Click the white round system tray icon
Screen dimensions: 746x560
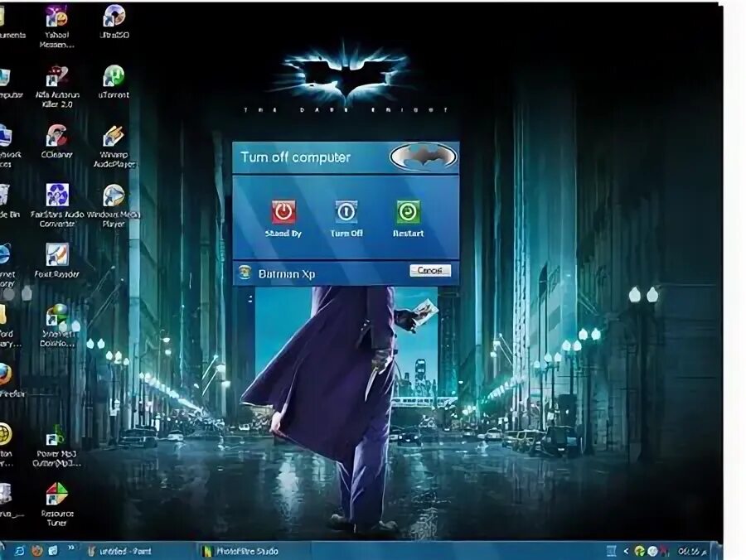tap(653, 552)
